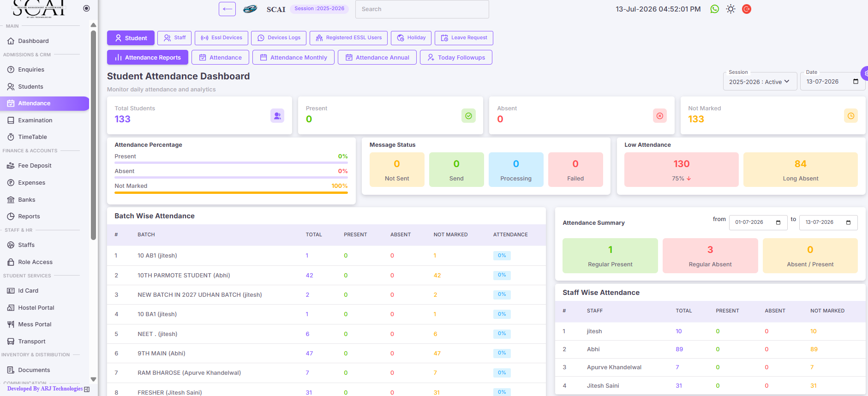
Task: Switch to the Staff tab
Action: tap(174, 38)
